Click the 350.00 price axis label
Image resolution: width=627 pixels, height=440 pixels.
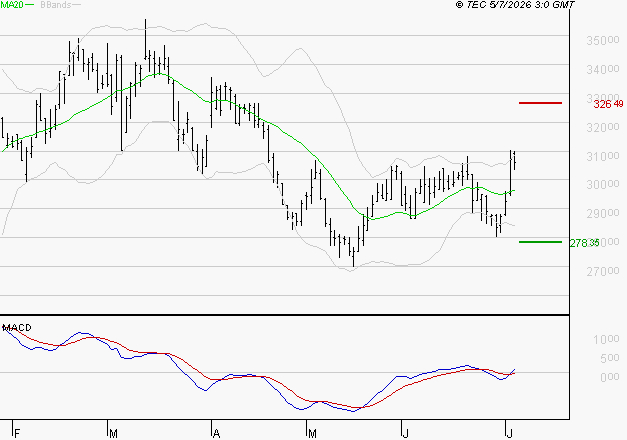pyautogui.click(x=603, y=40)
